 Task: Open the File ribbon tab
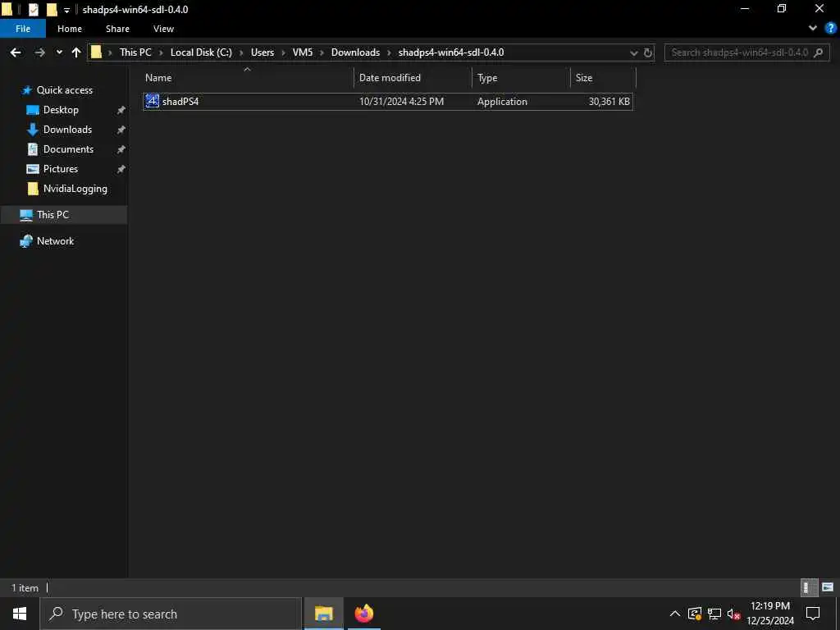tap(23, 29)
